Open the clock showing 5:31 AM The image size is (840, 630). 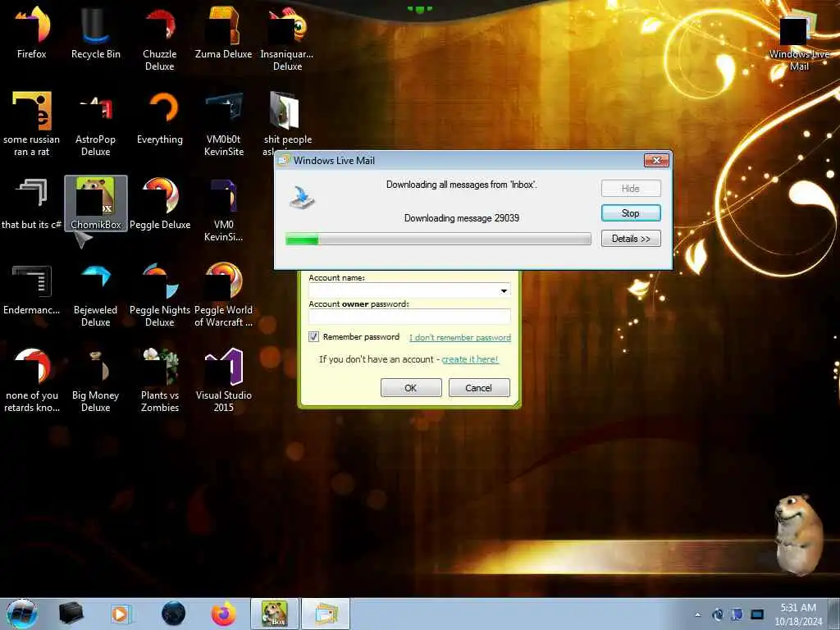click(798, 614)
